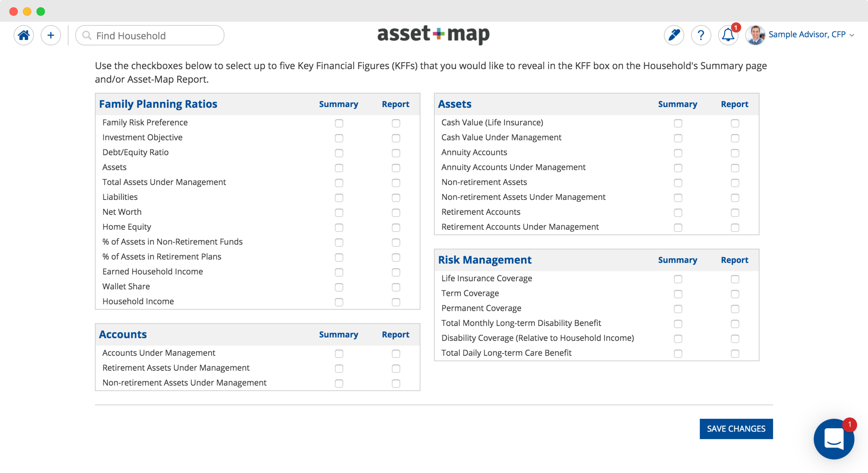Expand the Sample Advisor account dropdown arrow
The image size is (868, 473).
pos(852,35)
